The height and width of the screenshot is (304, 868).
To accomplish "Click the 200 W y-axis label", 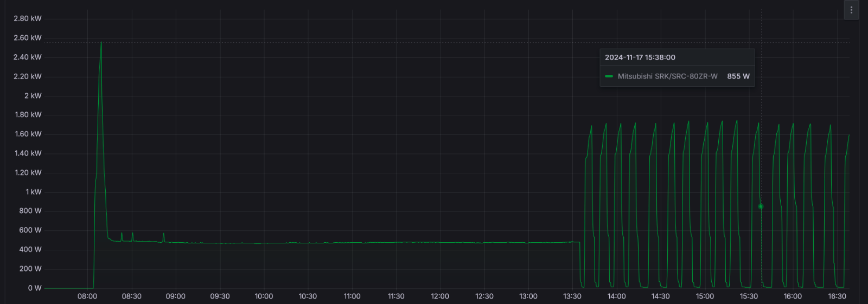I will click(30, 269).
